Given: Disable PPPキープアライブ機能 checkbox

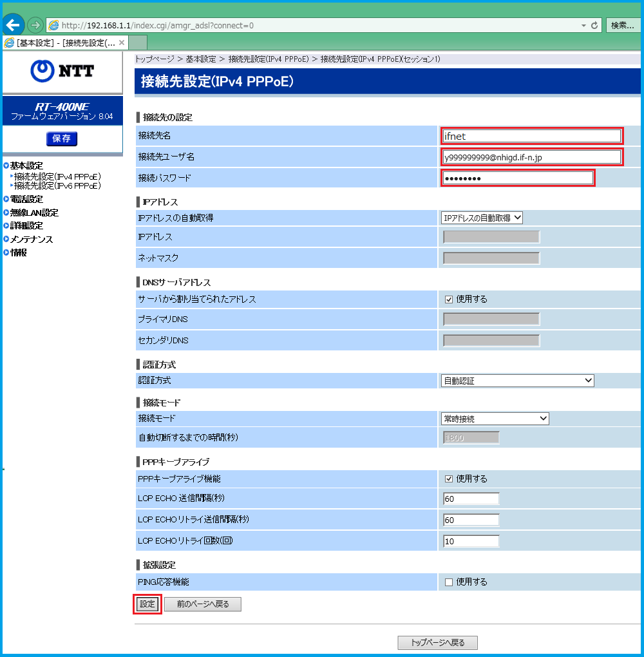Looking at the screenshot, I should [x=449, y=479].
